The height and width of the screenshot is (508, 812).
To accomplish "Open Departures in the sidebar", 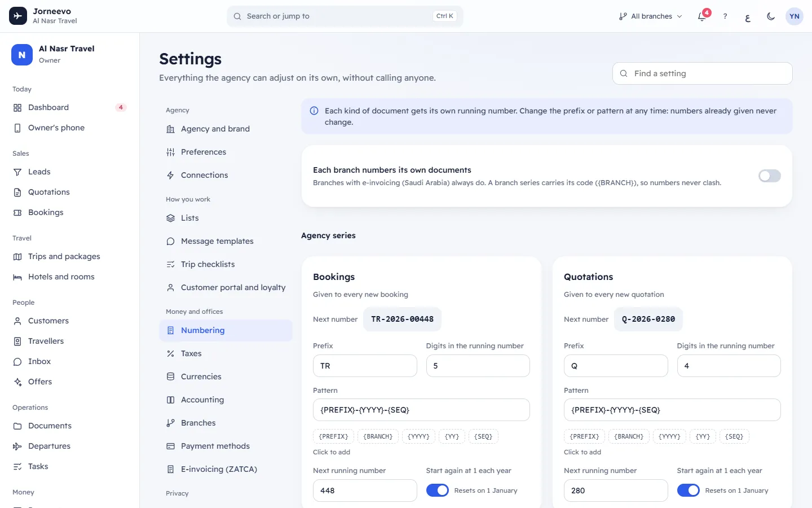I will pyautogui.click(x=69, y=446).
